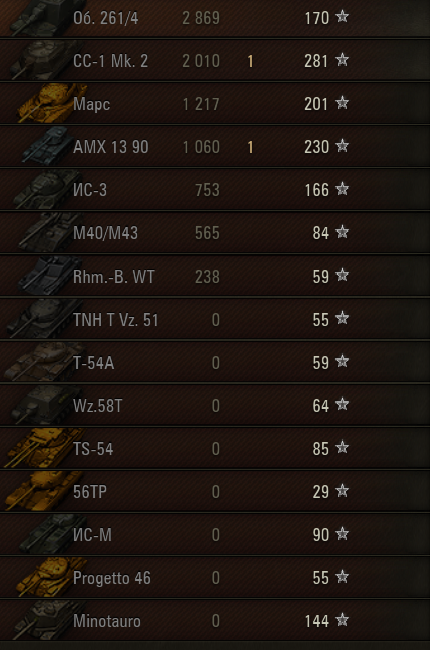Click the ИС-М vehicle name
Viewport: 430px width, 650px height.
[92, 535]
